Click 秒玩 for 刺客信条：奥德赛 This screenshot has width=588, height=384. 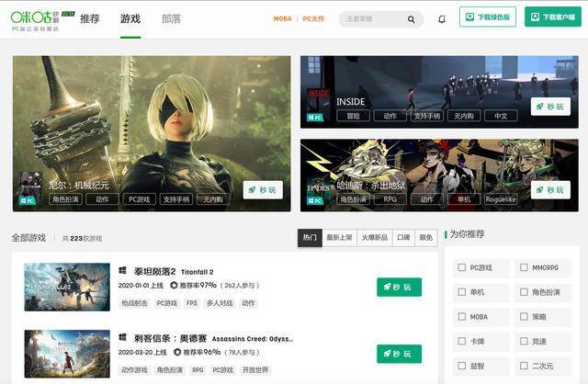click(399, 354)
